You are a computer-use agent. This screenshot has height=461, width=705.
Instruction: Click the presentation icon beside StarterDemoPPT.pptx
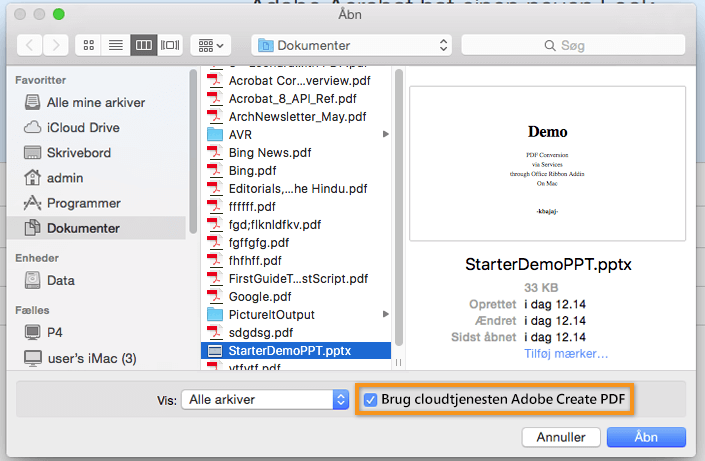pyautogui.click(x=215, y=350)
